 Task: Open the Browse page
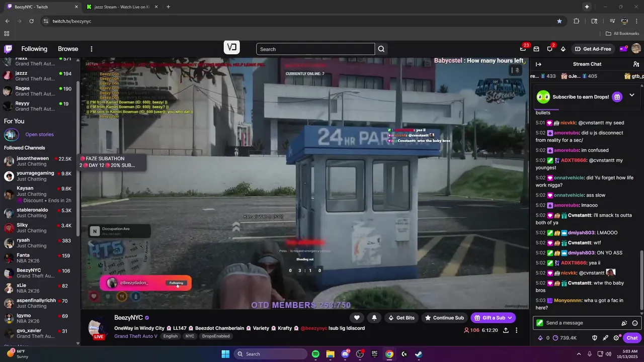pos(68,49)
